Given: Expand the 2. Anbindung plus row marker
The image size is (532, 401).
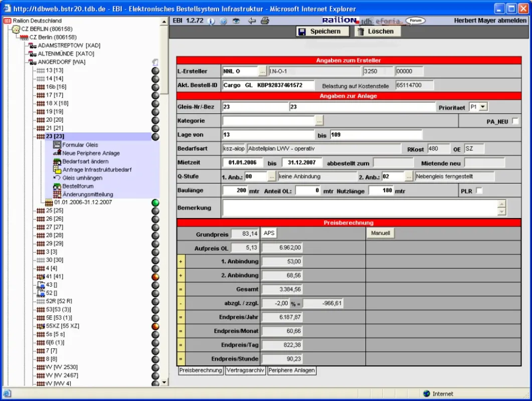Looking at the screenshot, I should coord(181,275).
